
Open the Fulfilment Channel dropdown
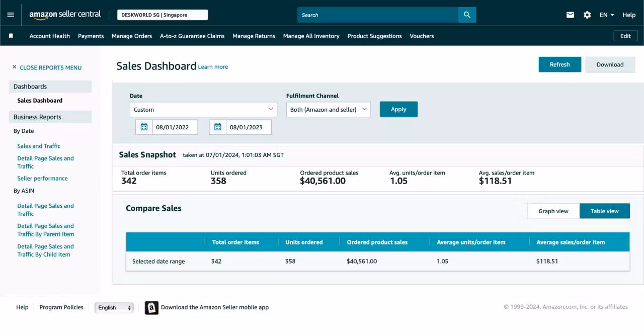pyautogui.click(x=329, y=110)
